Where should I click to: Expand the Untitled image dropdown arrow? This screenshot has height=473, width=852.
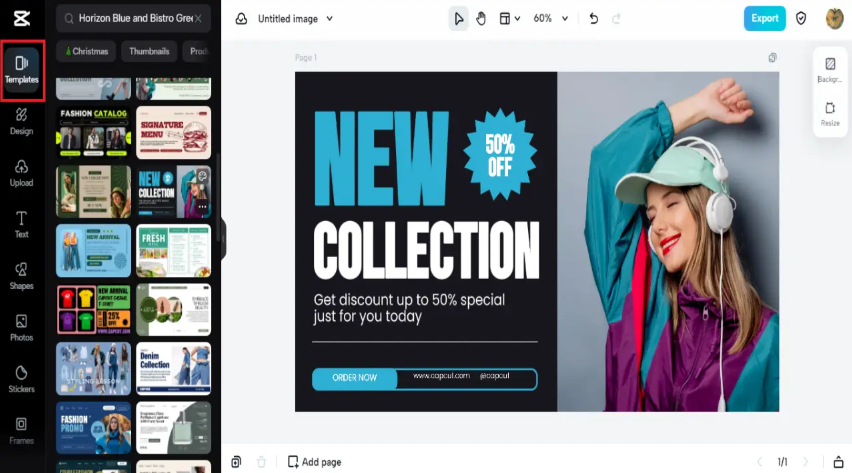tap(329, 18)
